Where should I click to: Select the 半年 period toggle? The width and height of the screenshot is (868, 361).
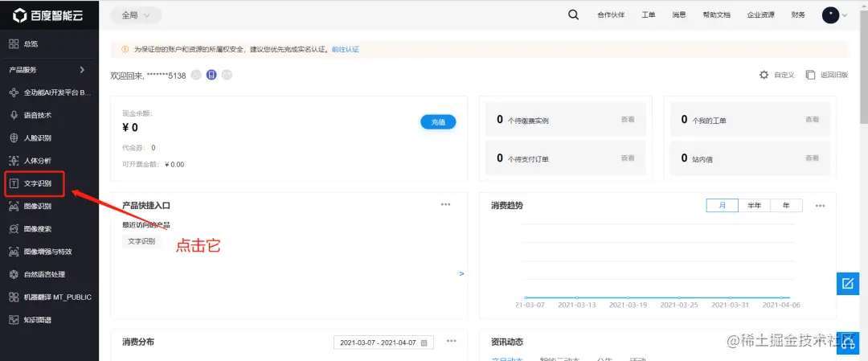(754, 205)
